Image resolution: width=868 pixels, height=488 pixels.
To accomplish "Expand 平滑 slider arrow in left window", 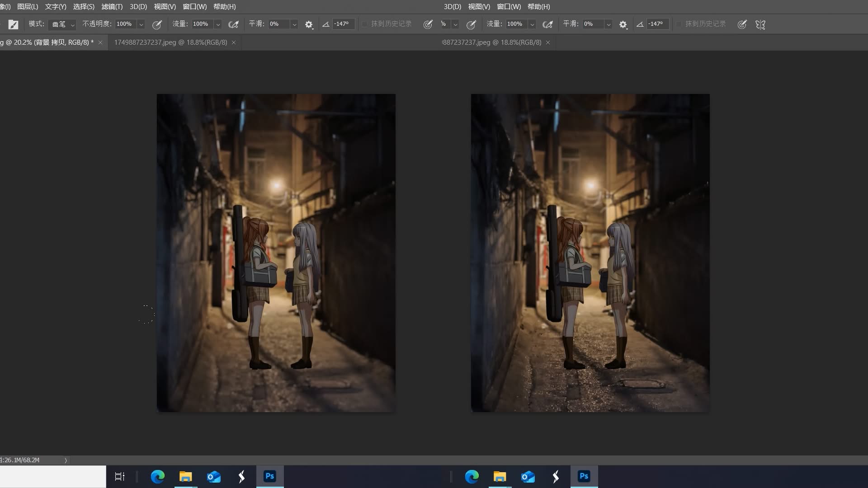I will [294, 24].
